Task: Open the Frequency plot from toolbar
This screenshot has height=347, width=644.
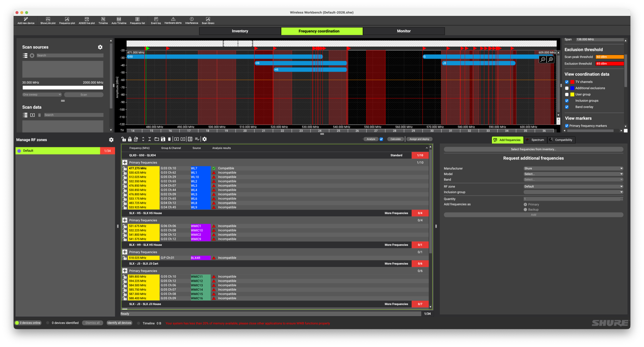Action: [67, 20]
